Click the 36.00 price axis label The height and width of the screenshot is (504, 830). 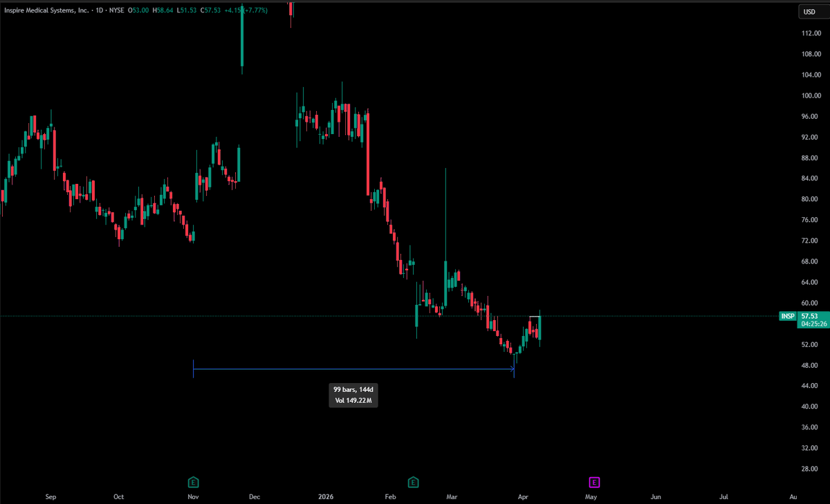[810, 427]
